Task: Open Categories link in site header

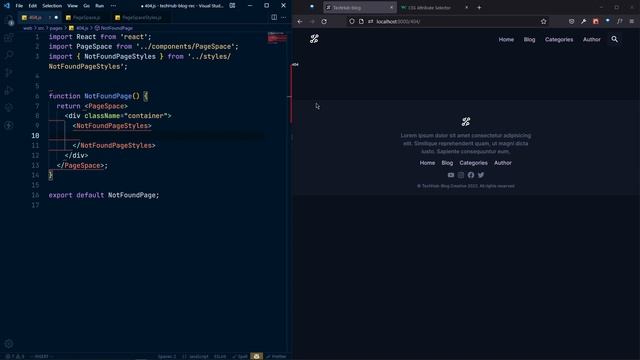Action: point(559,40)
